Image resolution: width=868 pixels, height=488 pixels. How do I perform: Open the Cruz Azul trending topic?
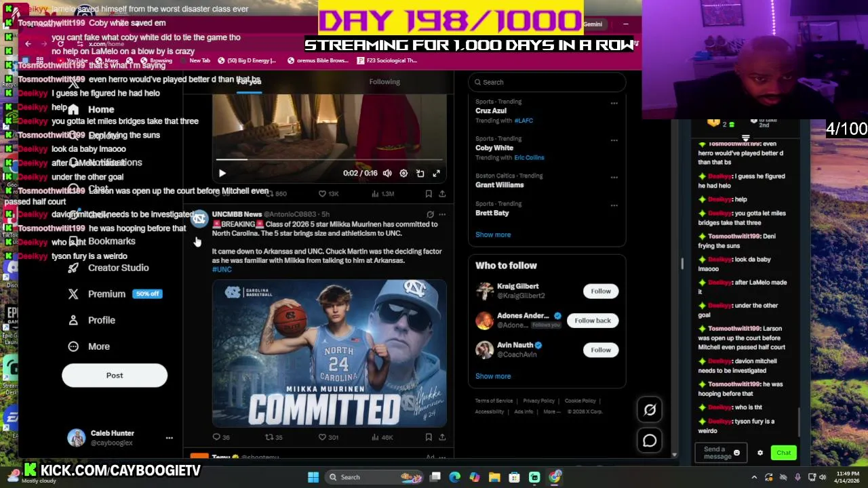pyautogui.click(x=491, y=110)
